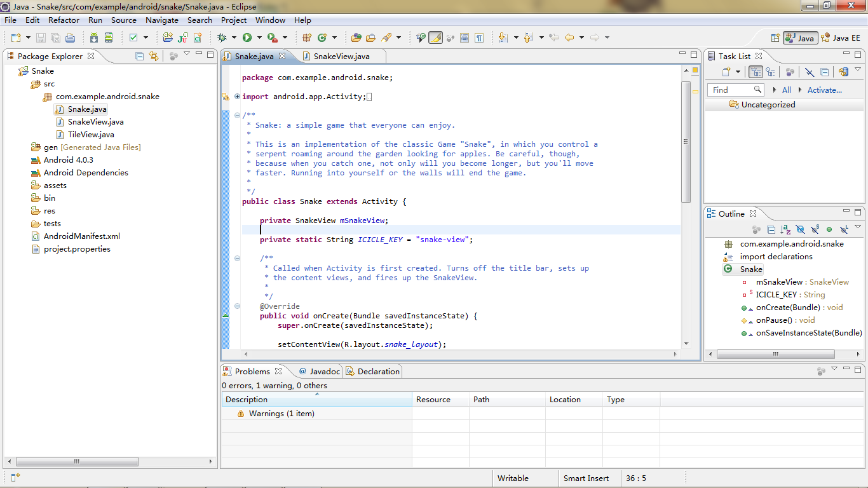Click the Back navigation yellow arrow
868x488 pixels.
(x=569, y=38)
